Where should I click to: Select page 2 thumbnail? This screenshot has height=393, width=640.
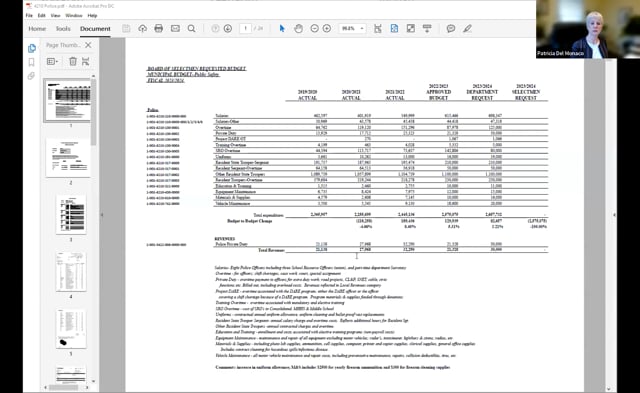69,158
